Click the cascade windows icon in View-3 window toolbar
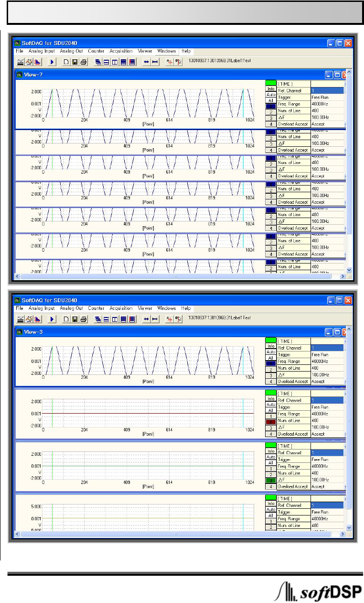Image resolution: width=364 pixels, height=603 pixels. 98,318
